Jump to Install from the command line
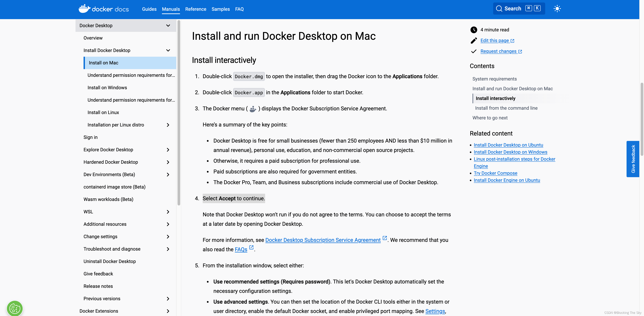The image size is (644, 316). point(506,108)
